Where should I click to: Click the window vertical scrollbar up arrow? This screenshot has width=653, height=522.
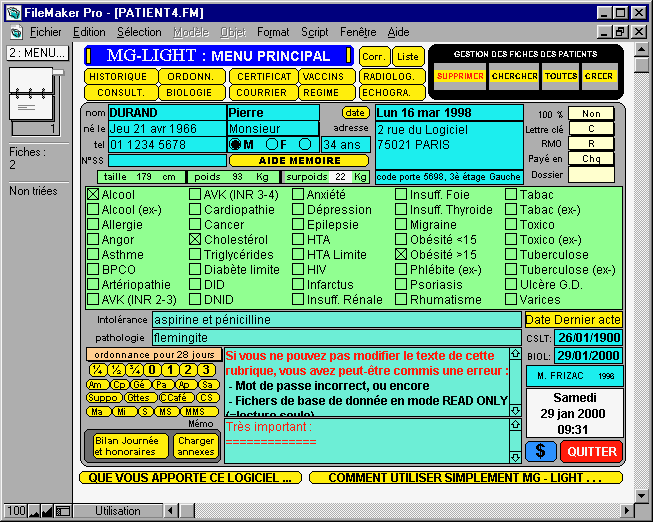641,50
